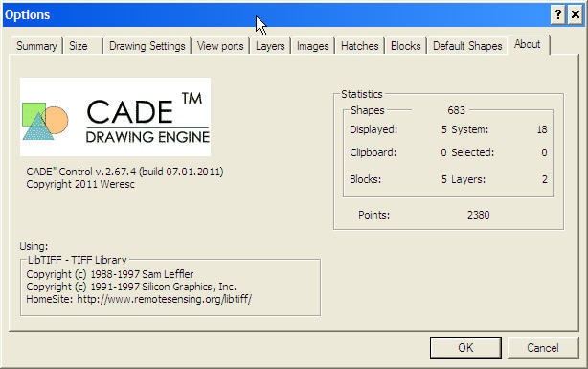Screen dimensions: 588x369
Task: Select the View ports tab
Action: pyautogui.click(x=220, y=46)
